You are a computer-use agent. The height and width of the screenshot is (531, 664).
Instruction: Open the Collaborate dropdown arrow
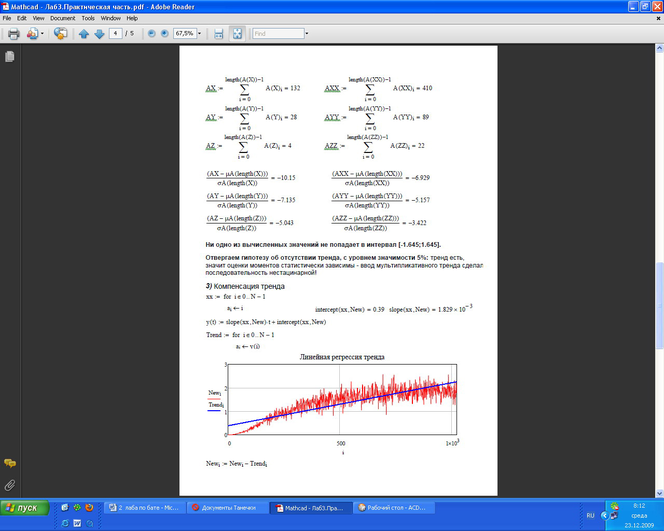[42, 33]
